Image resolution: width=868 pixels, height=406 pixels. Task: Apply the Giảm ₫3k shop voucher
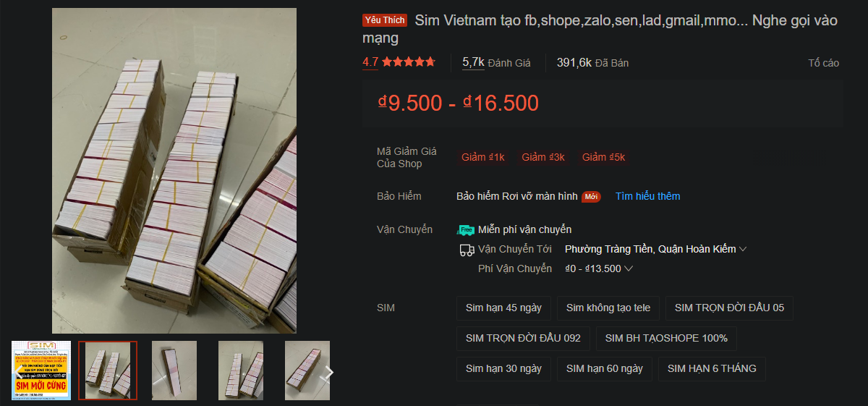pyautogui.click(x=543, y=157)
